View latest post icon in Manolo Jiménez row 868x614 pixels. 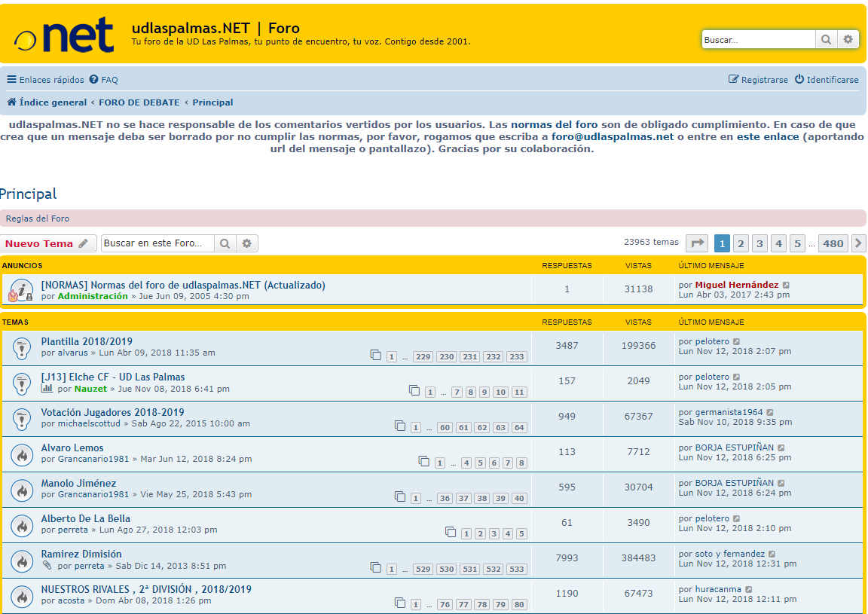pos(781,484)
